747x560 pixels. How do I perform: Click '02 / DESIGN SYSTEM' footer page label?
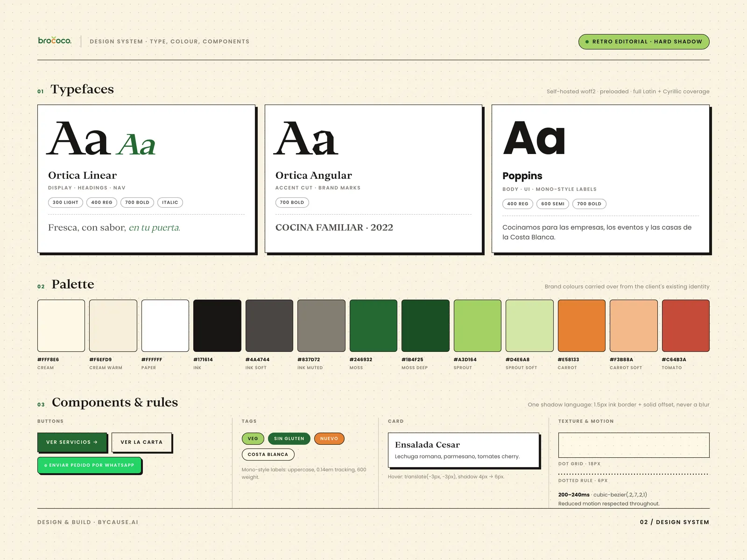click(675, 522)
